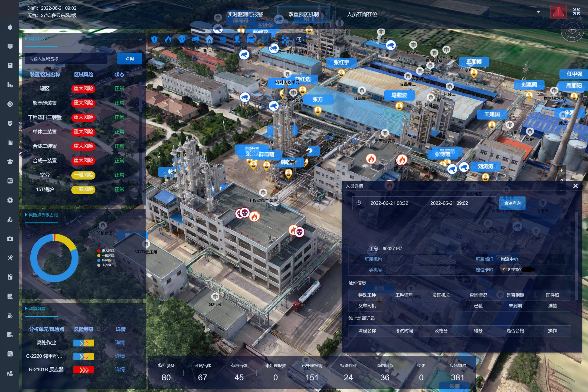588x392 pixels.
Task: Click the 查询 search button
Action: 130,58
